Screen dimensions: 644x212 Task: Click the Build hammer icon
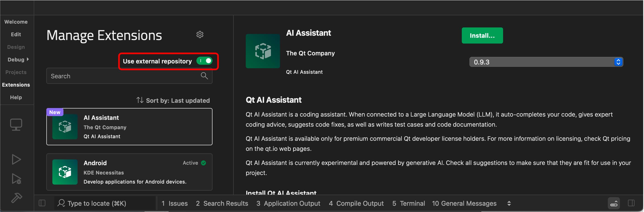pyautogui.click(x=17, y=198)
